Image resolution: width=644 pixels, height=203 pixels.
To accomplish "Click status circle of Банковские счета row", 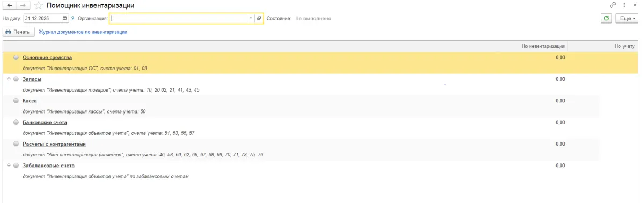I will 16,122.
